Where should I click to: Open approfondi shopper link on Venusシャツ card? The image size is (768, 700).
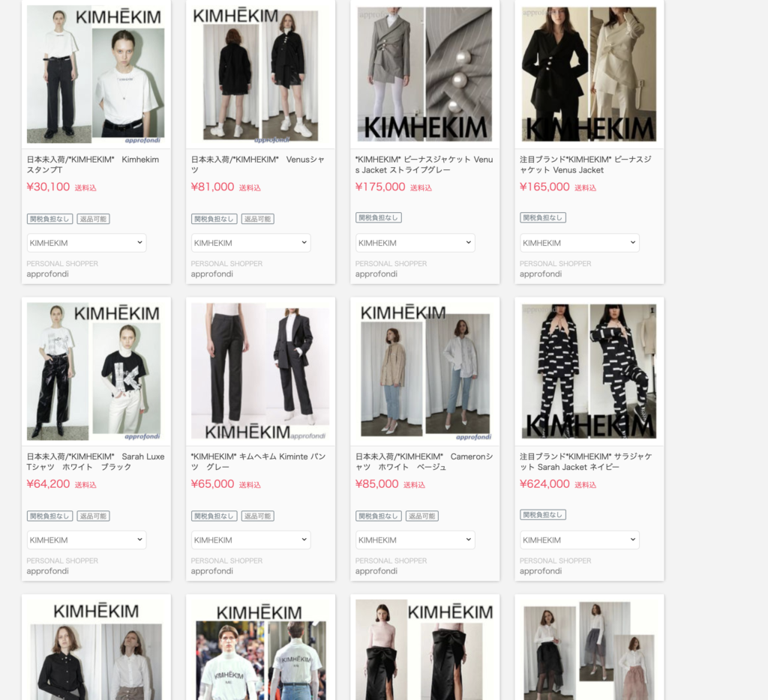pos(212,274)
